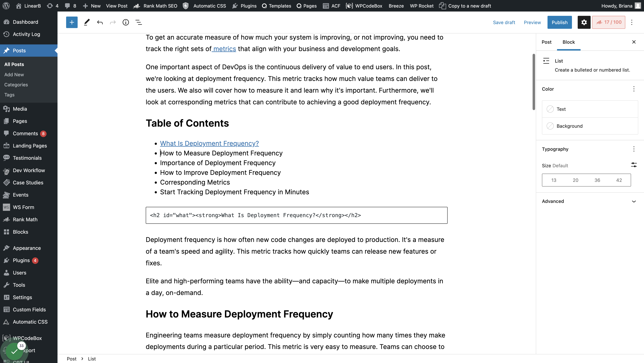The width and height of the screenshot is (644, 363).
Task: Open the editor Options three-dot menu
Action: [632, 22]
